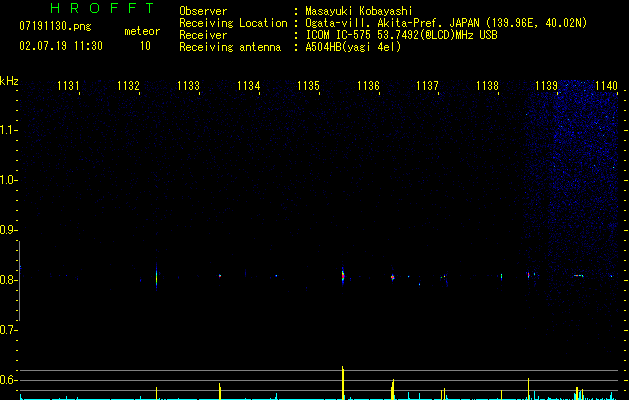The height and width of the screenshot is (400, 629).
Task: Click the 1137 time axis label
Action: pos(427,86)
